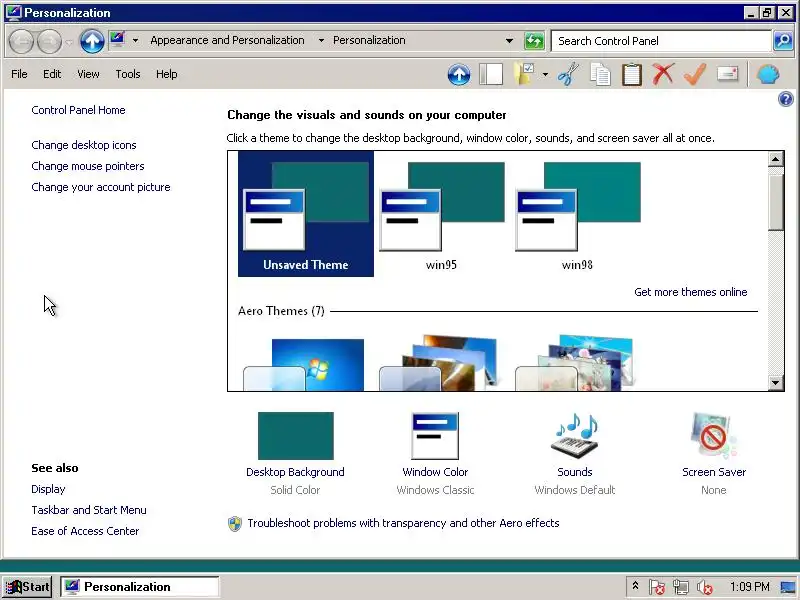Click the volume speaker tray icon
800x600 pixels.
[705, 587]
